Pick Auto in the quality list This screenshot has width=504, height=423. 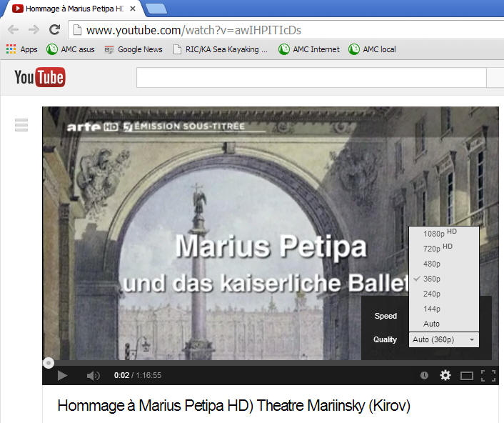pyautogui.click(x=431, y=324)
